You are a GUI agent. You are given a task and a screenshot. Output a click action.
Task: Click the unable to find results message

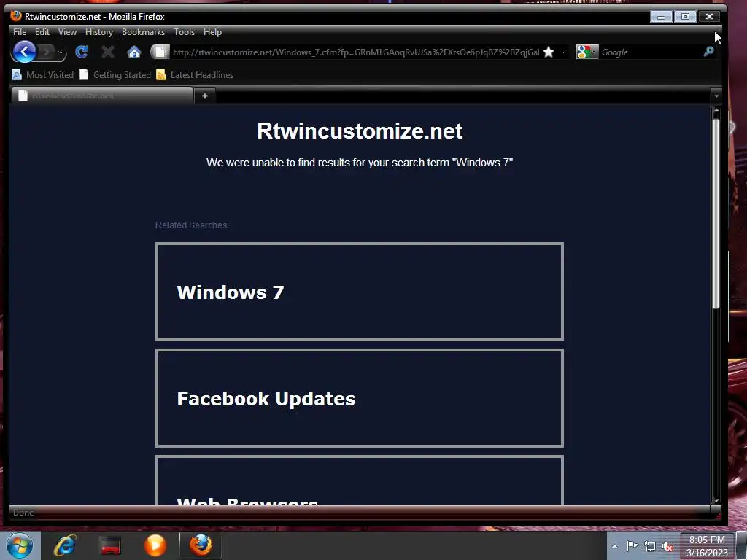(x=360, y=163)
